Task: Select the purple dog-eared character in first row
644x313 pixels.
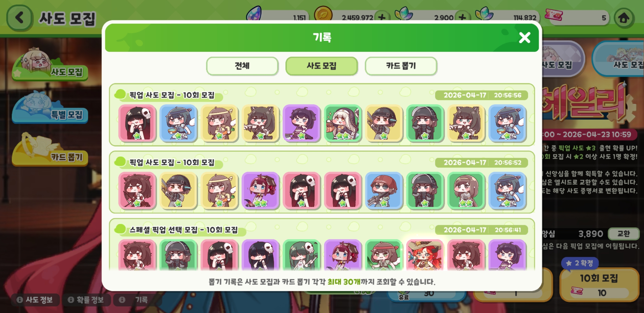Action: [x=302, y=123]
